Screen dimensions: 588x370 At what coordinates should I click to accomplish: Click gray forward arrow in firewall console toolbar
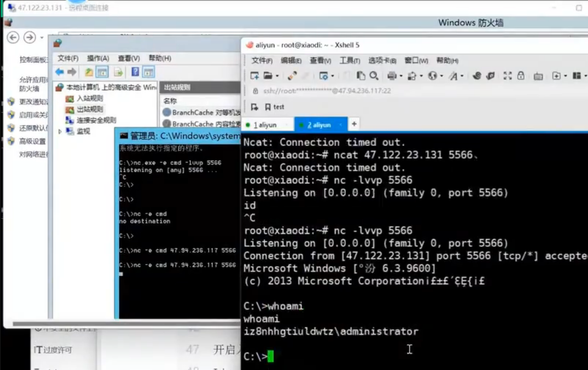(72, 72)
